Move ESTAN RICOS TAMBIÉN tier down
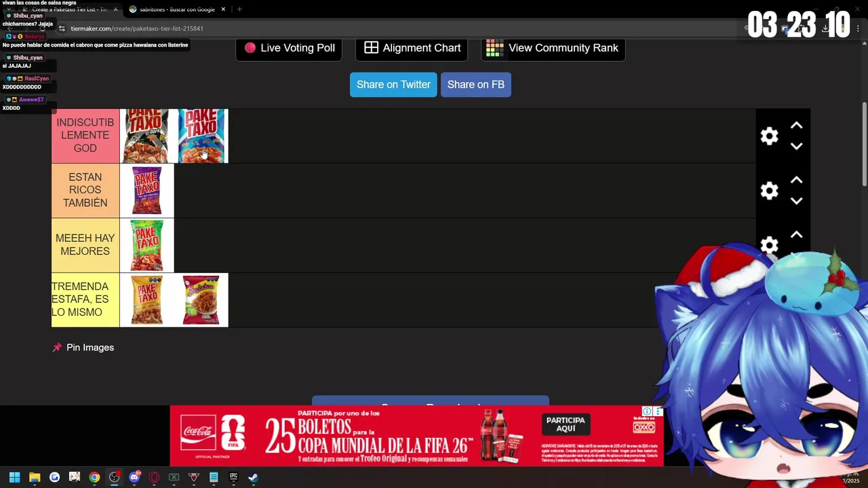The width and height of the screenshot is (868, 488). pyautogui.click(x=797, y=201)
